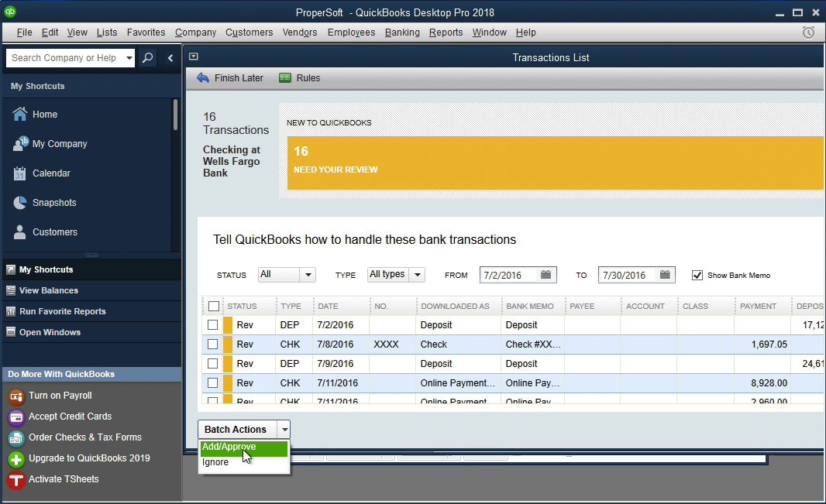Click the Batch Actions button
The height and width of the screenshot is (504, 826).
pos(238,430)
